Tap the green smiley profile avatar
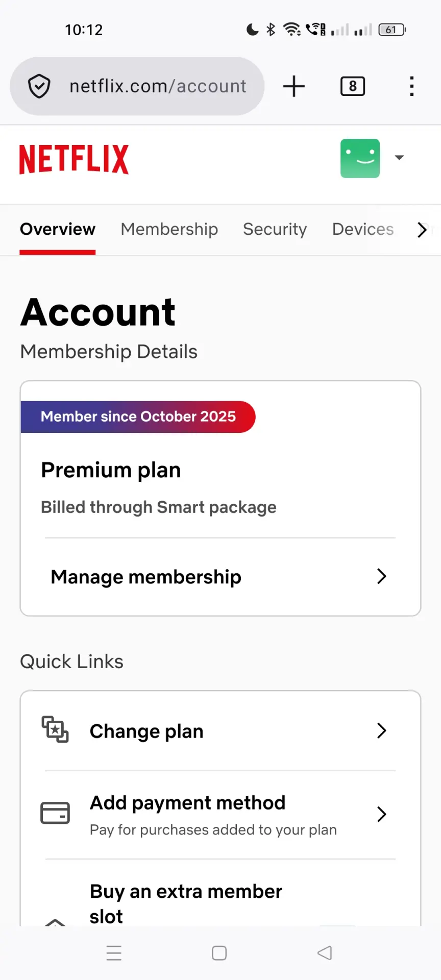The image size is (441, 980). [x=360, y=158]
